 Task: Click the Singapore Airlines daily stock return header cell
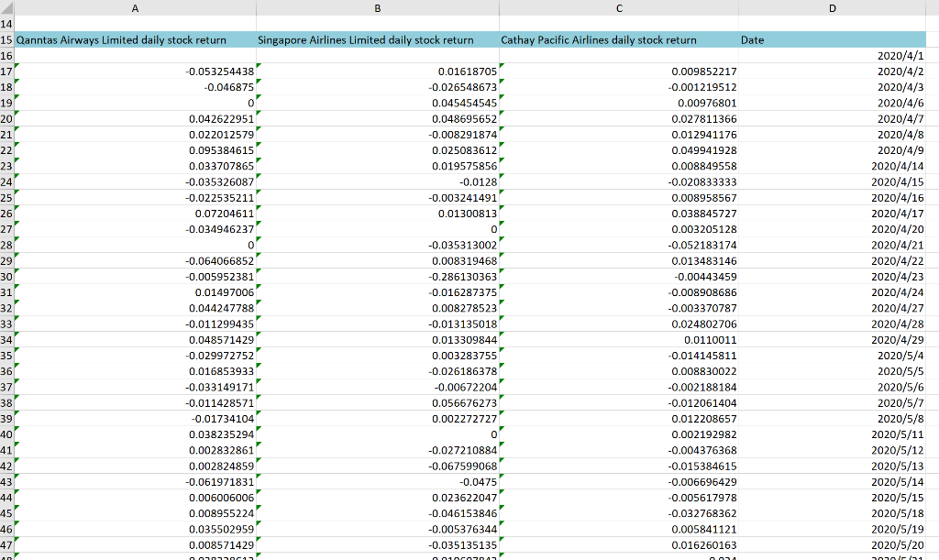(377, 39)
